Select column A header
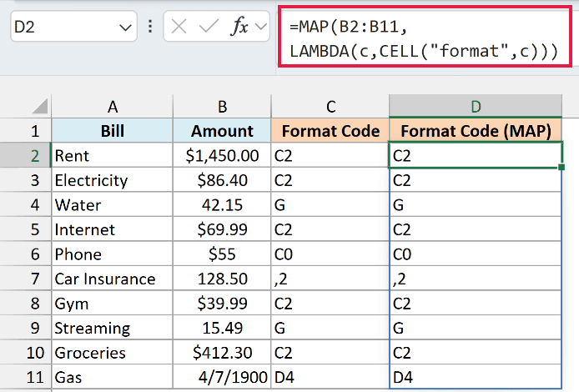Image resolution: width=579 pixels, height=392 pixels. [113, 106]
